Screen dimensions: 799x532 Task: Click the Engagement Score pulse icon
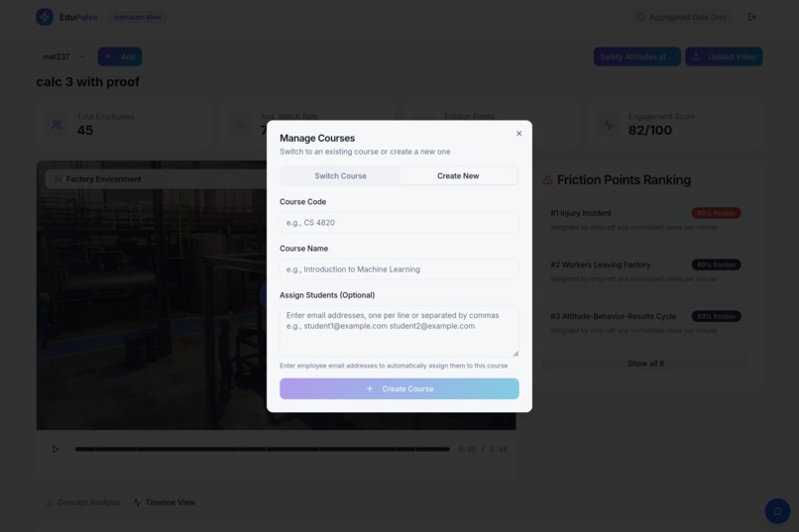[x=608, y=124]
